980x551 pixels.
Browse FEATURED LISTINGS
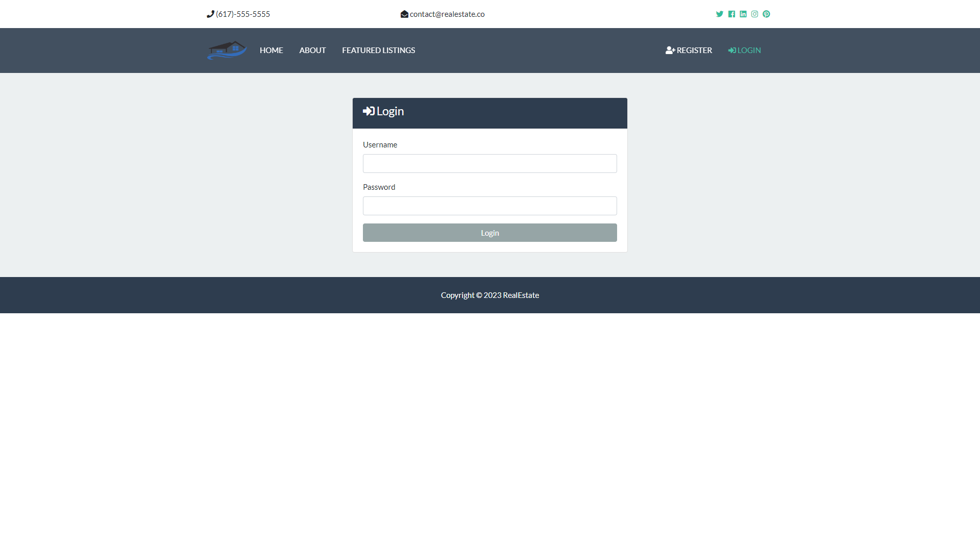(378, 50)
